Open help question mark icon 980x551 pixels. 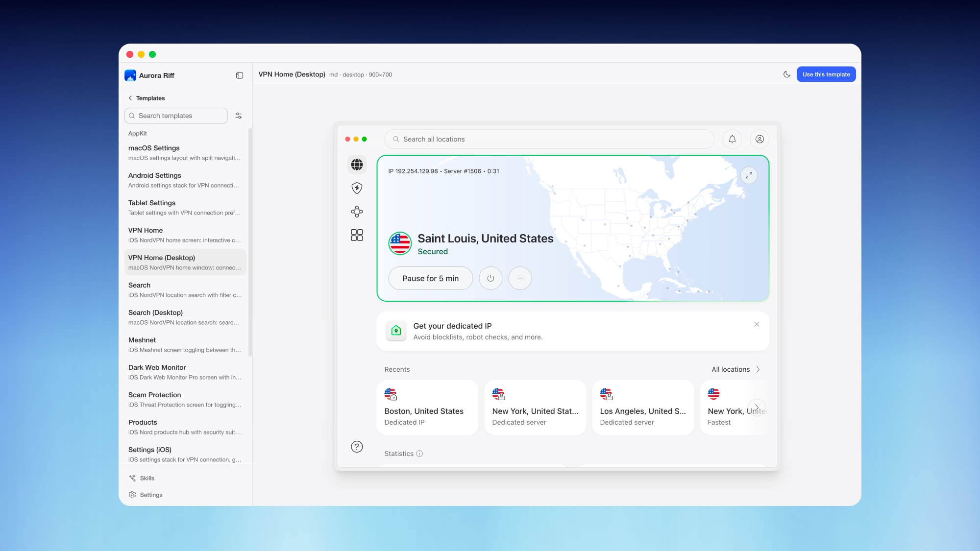tap(357, 447)
